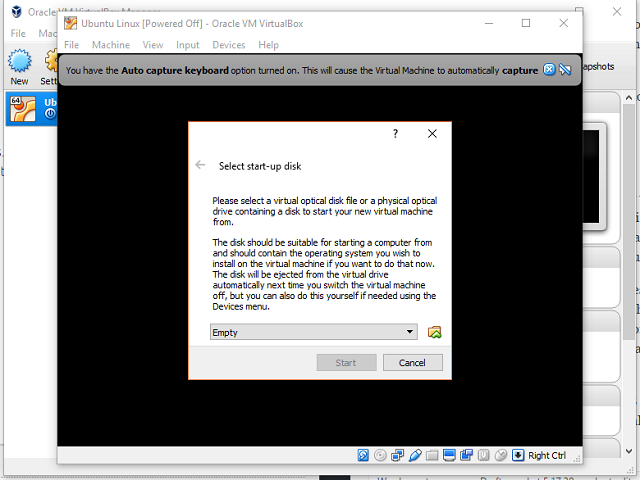Open the network adapter status icon

pos(397,455)
